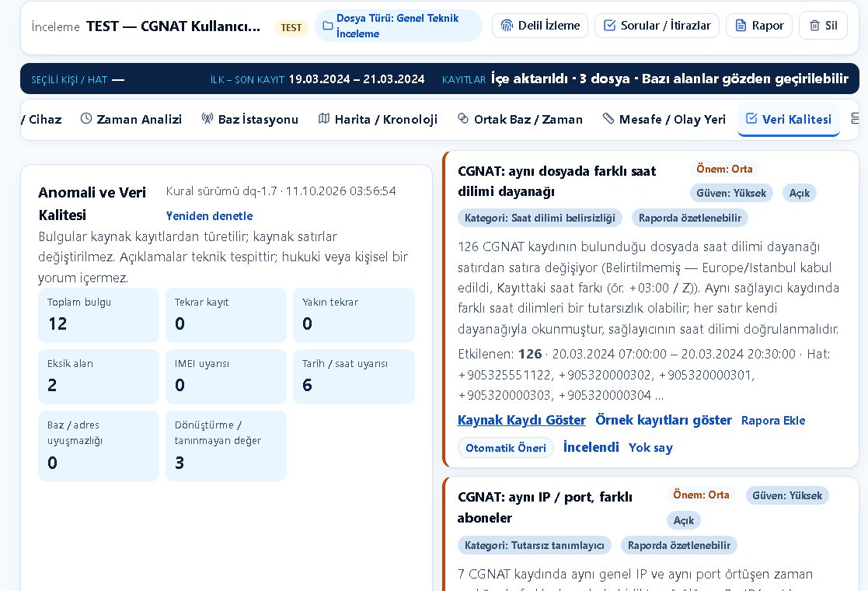Select the clock icon of Zaman Analizi
The height and width of the screenshot is (591, 868).
[85, 118]
